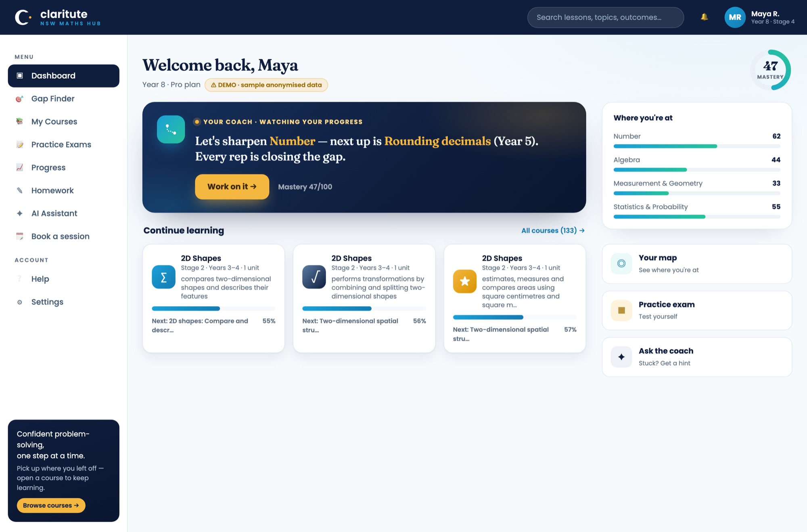Click the 57% course progress bar

tap(514, 317)
